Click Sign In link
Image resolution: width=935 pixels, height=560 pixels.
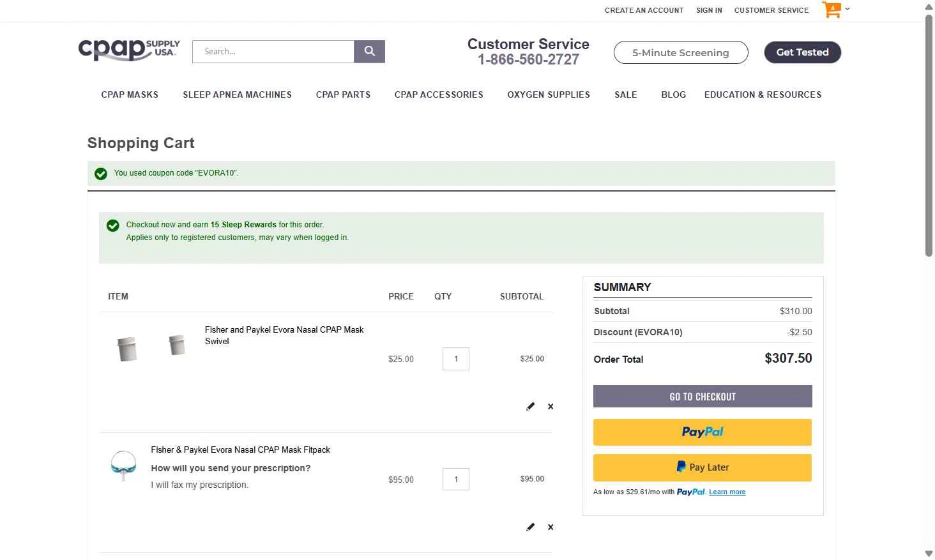[x=709, y=10]
